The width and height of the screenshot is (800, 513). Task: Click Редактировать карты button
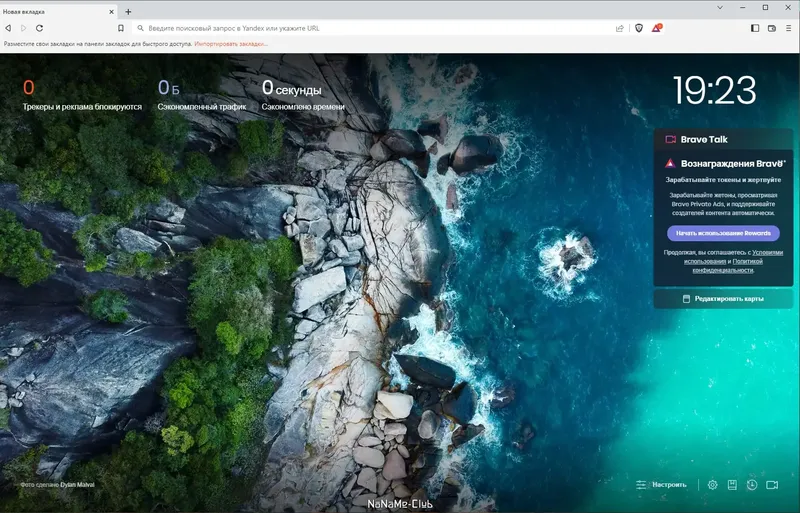(723, 299)
